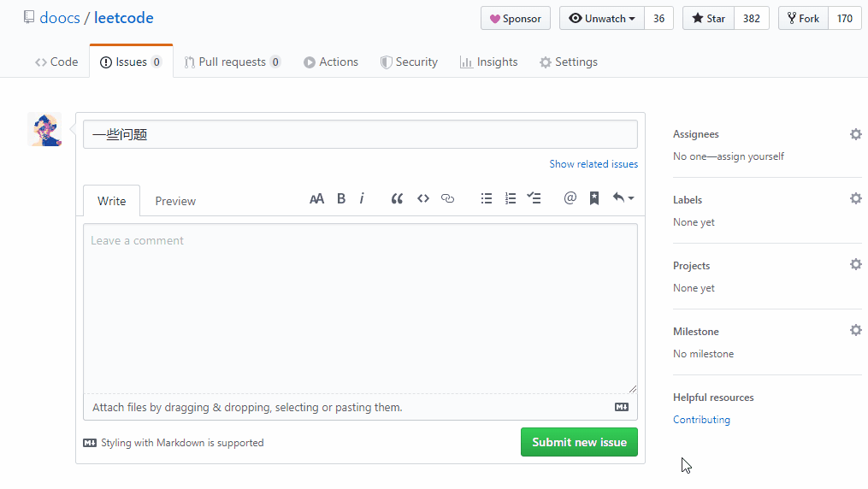The height and width of the screenshot is (489, 868).
Task: Click the issue title input field
Action: 360,134
